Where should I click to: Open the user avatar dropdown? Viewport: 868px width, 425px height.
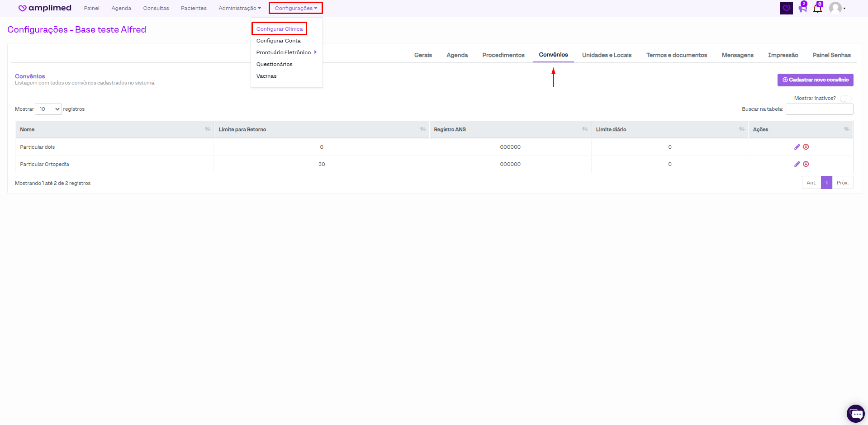(837, 8)
